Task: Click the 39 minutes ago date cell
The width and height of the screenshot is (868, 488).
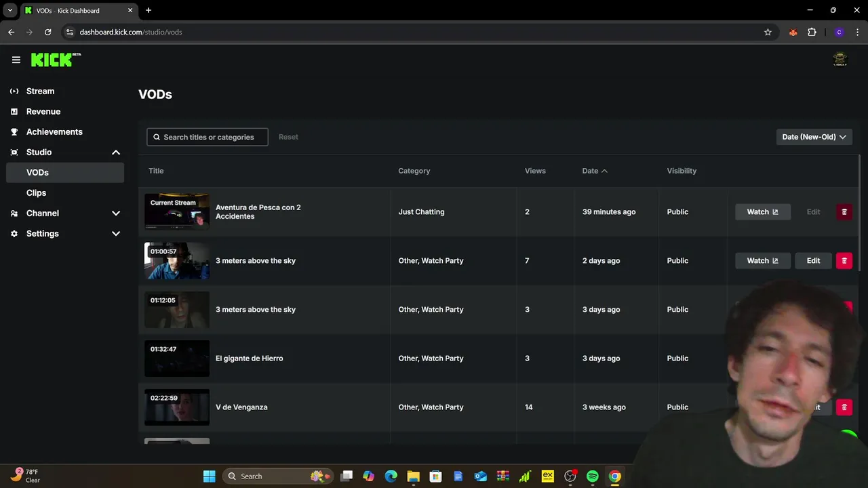Action: click(609, 211)
